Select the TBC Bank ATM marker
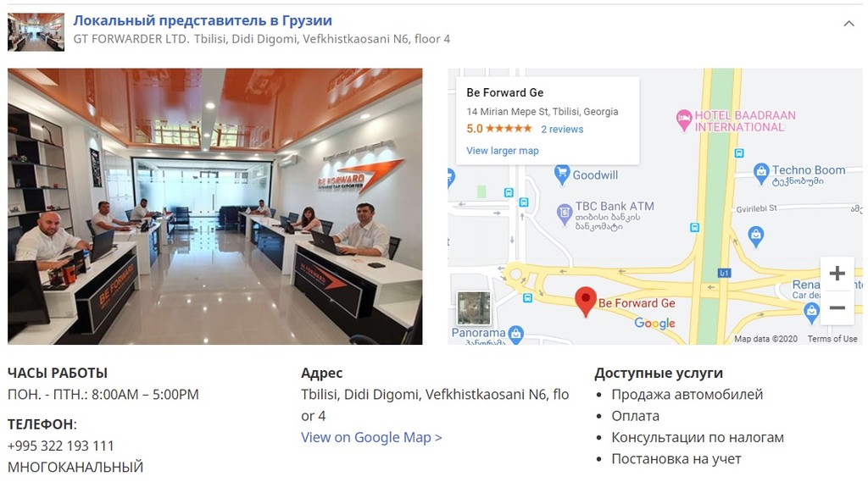The height and width of the screenshot is (482, 868). [x=564, y=214]
